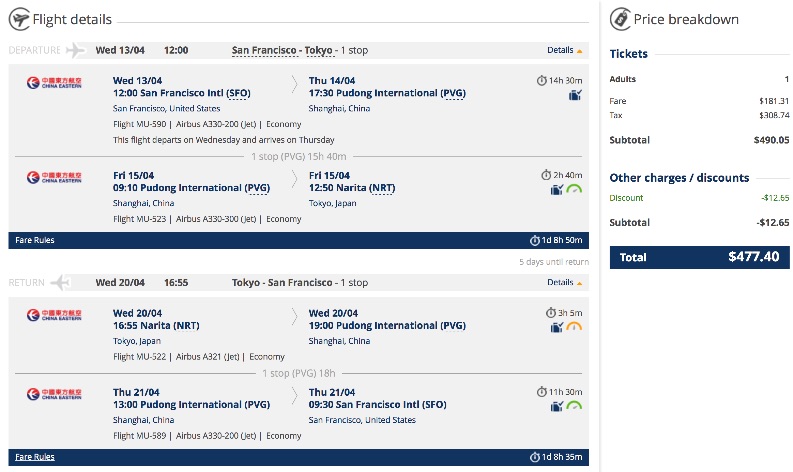Viewport: 793px width, 472px height.
Task: Click the SFO airport code on departure
Action: point(238,93)
